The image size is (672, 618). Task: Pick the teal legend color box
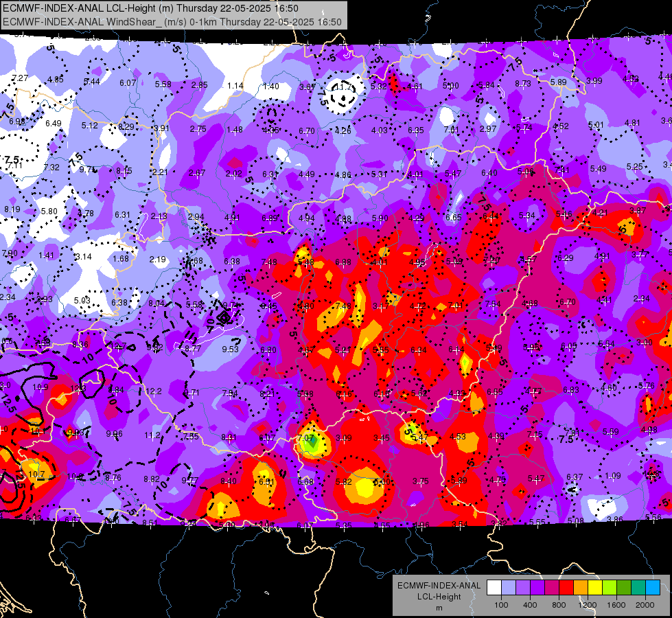(638, 588)
